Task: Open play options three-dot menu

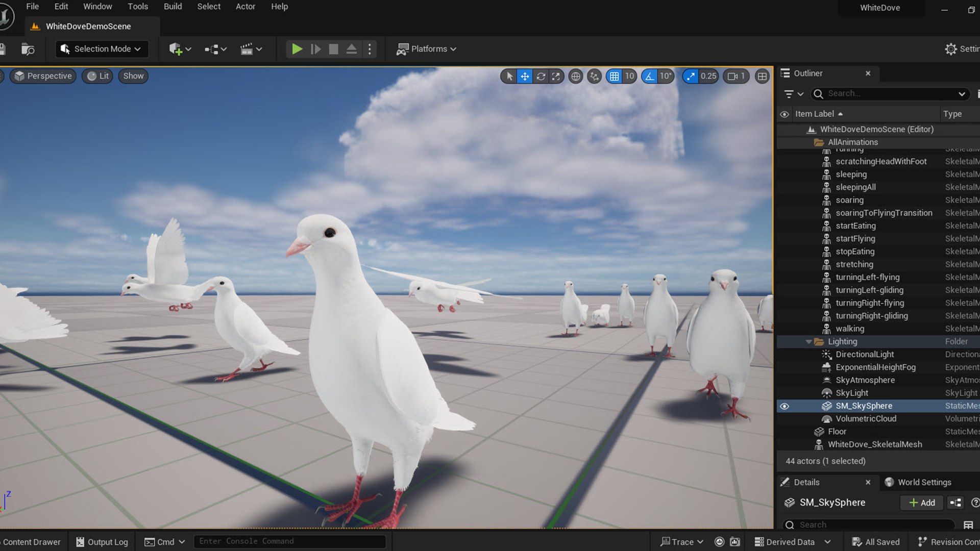Action: click(370, 49)
